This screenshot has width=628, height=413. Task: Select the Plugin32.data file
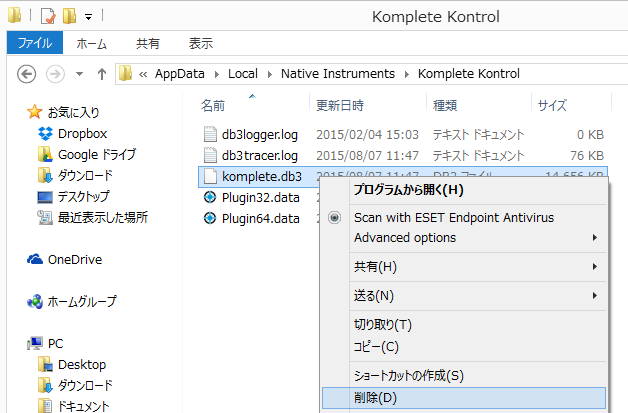(x=260, y=197)
